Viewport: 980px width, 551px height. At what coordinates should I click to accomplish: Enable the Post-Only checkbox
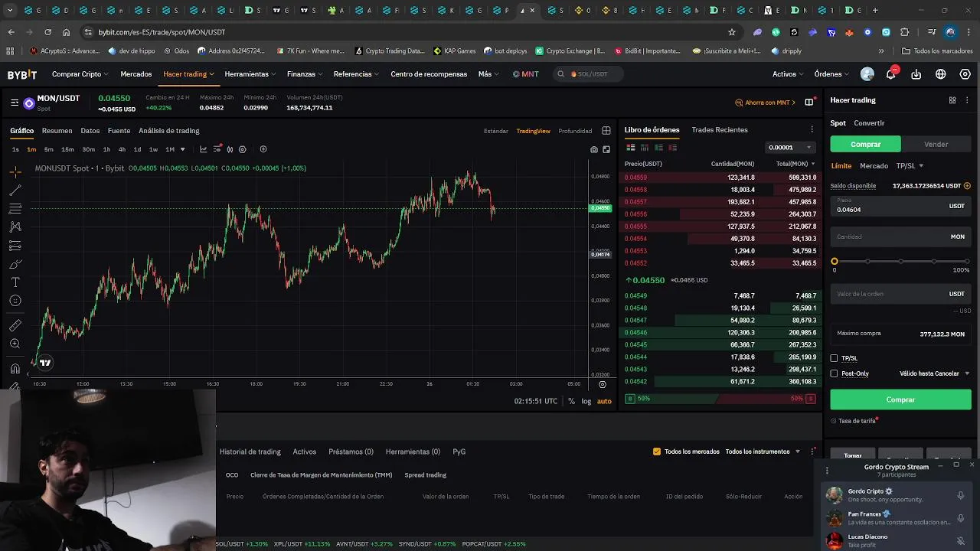click(x=835, y=373)
